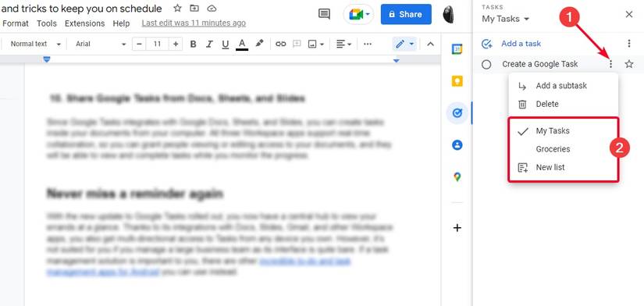
Task: Click the blue Share button
Action: [406, 14]
